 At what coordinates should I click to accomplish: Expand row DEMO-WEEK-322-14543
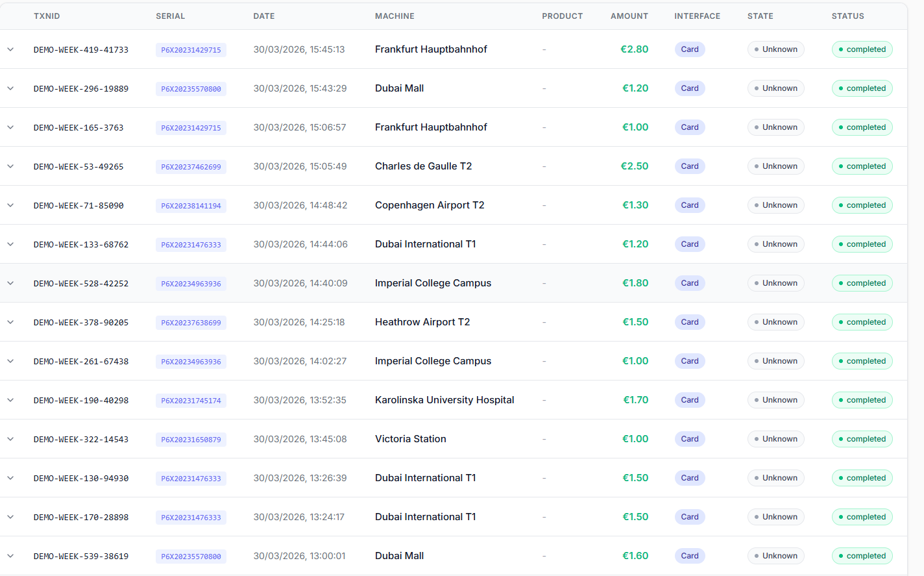coord(10,439)
